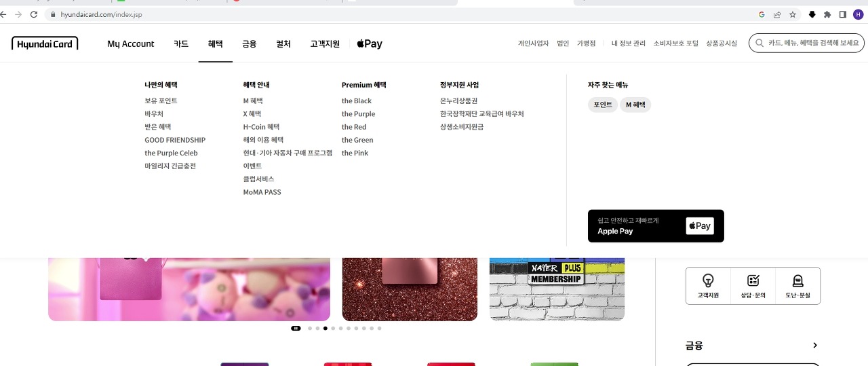Go to 가맹점 link

pyautogui.click(x=586, y=43)
